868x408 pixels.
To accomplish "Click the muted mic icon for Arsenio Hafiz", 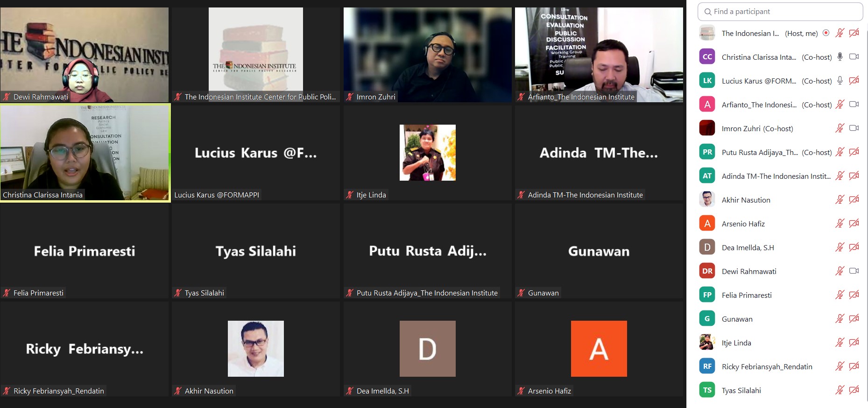I will pos(840,224).
